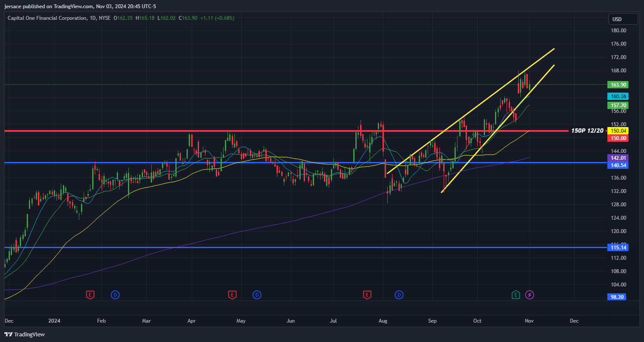Click the red 150.00 price label
The width and height of the screenshot is (644, 342).
coord(618,138)
